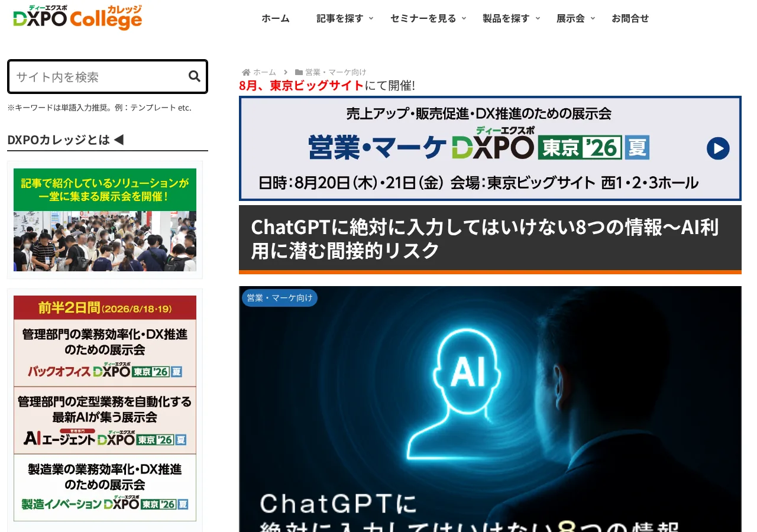The height and width of the screenshot is (532, 757).
Task: Click the folder icon in breadcrumb
Action: (299, 72)
